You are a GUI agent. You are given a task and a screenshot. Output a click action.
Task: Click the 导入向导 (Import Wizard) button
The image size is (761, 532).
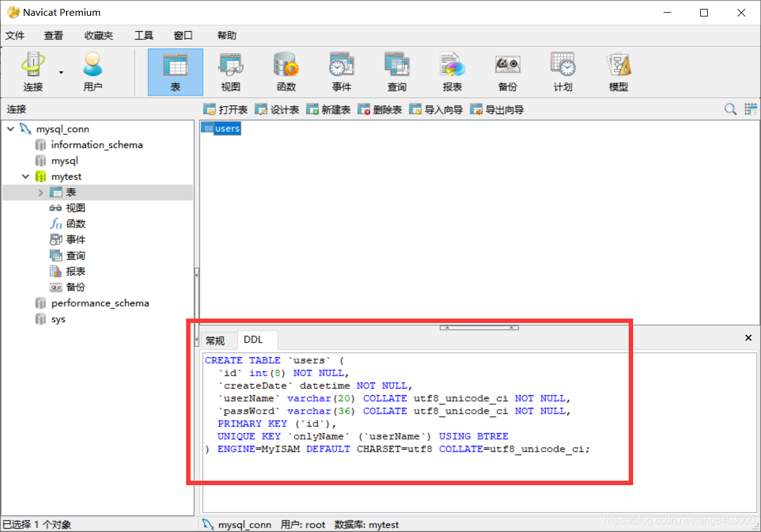tap(436, 110)
